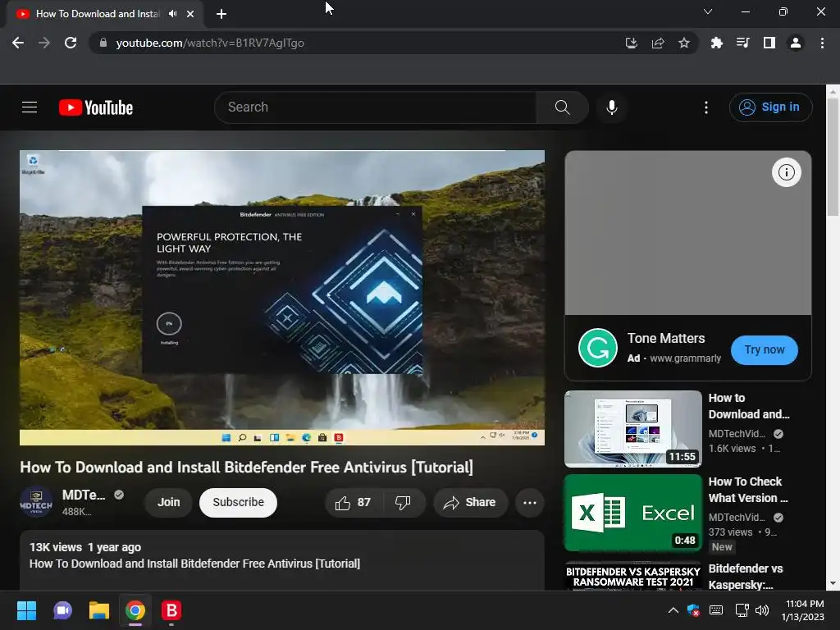Bookmark this tab with star

coord(683,43)
